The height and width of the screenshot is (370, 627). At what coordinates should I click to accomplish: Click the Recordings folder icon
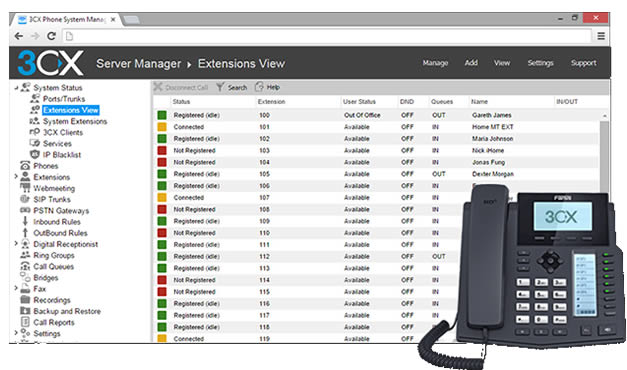pos(25,300)
